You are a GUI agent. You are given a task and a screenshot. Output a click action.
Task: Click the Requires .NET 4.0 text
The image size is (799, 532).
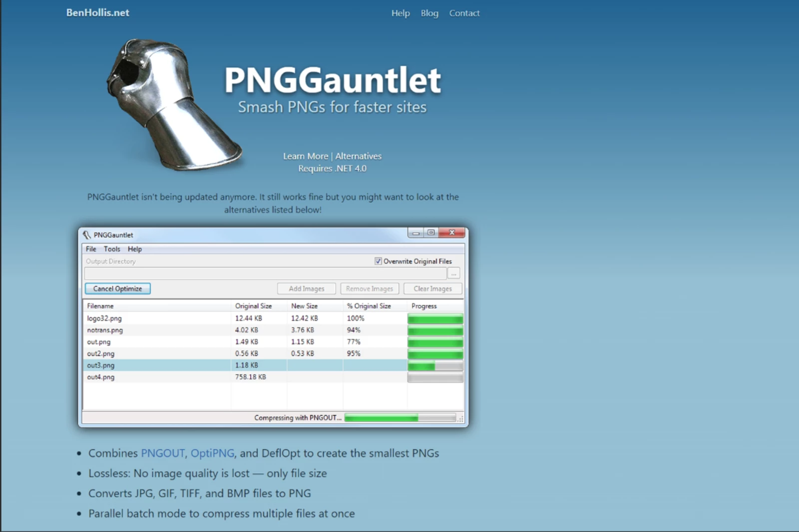pyautogui.click(x=332, y=169)
